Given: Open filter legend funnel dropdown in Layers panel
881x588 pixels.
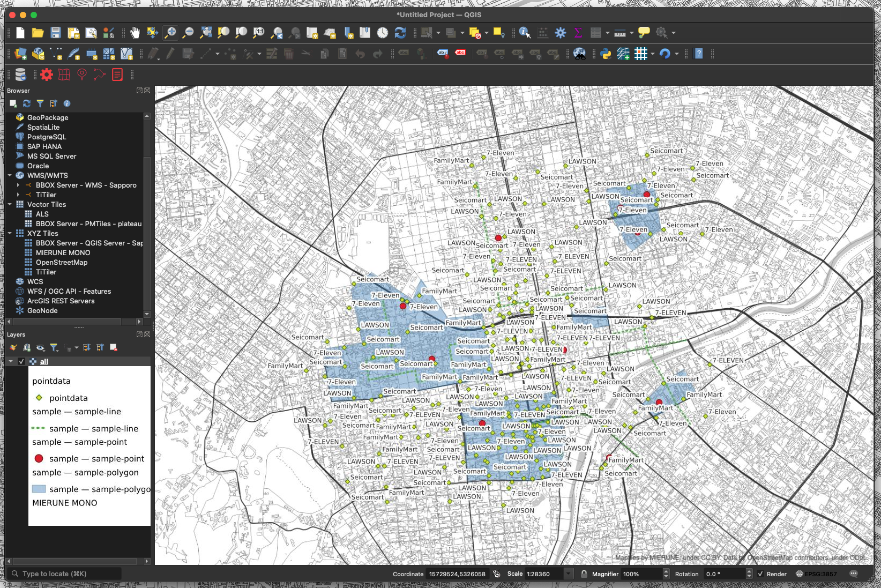Looking at the screenshot, I should coord(54,347).
